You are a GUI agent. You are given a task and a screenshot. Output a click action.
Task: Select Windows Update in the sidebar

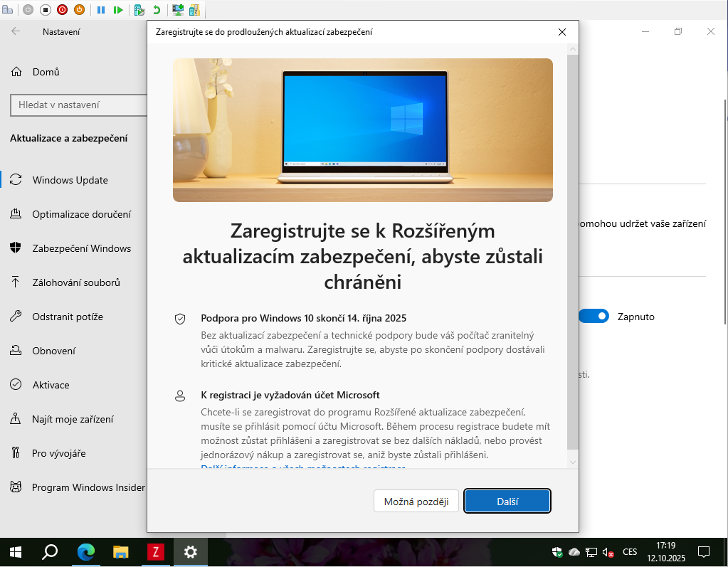70,180
